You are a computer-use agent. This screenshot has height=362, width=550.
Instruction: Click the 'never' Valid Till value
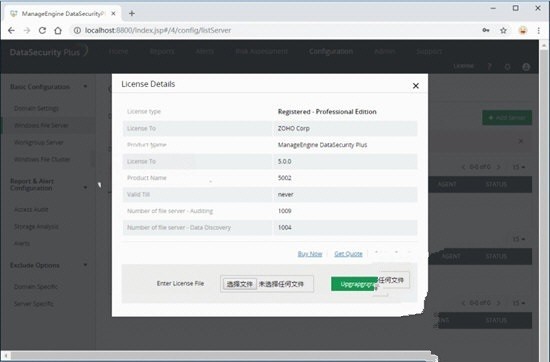pyautogui.click(x=286, y=194)
